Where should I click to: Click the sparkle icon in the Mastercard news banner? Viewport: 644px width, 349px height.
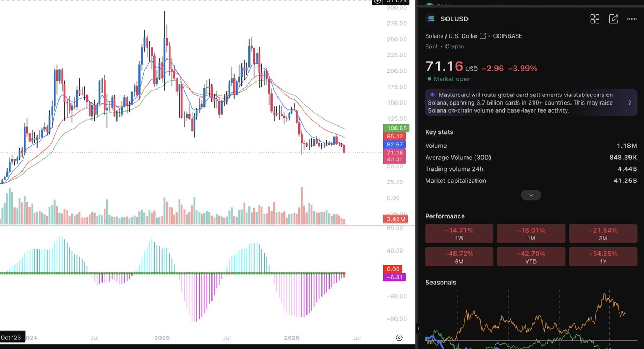pos(433,94)
